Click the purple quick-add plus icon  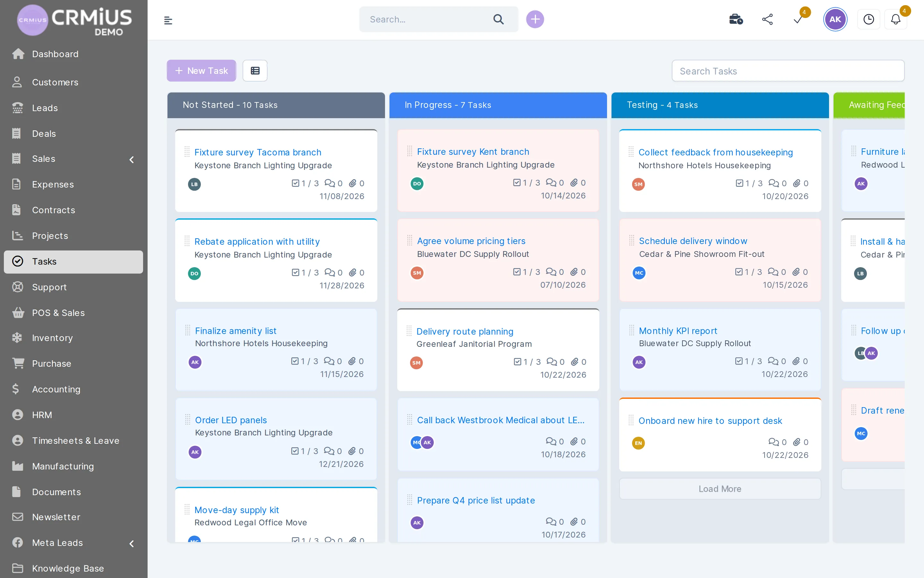535,19
